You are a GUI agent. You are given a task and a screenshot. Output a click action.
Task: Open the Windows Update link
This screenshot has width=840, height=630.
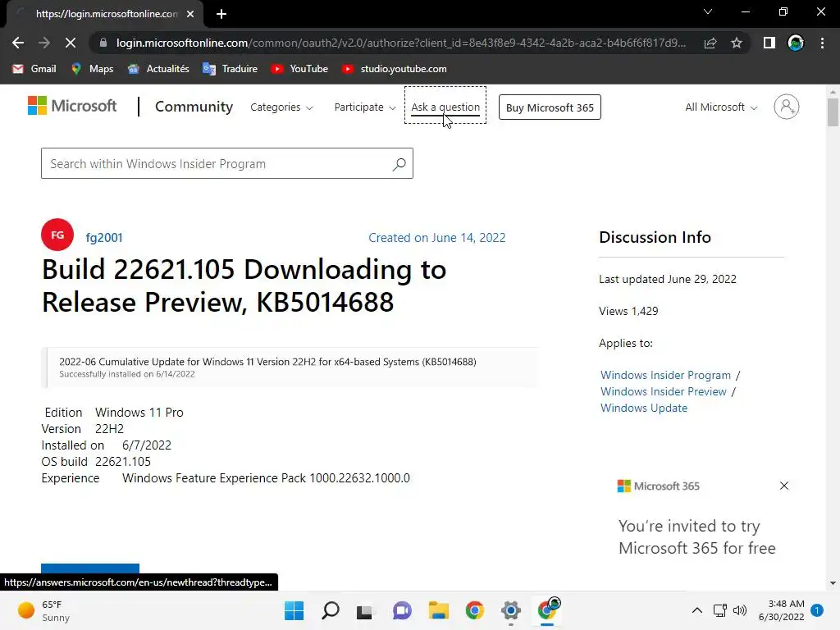click(644, 408)
